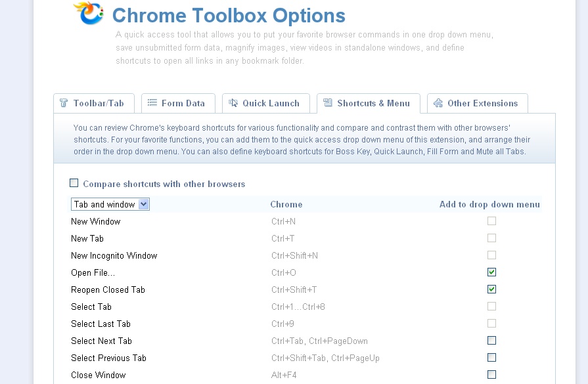Image resolution: width=588 pixels, height=384 pixels.
Task: Click the list icon on Form Data tab
Action: tap(152, 102)
